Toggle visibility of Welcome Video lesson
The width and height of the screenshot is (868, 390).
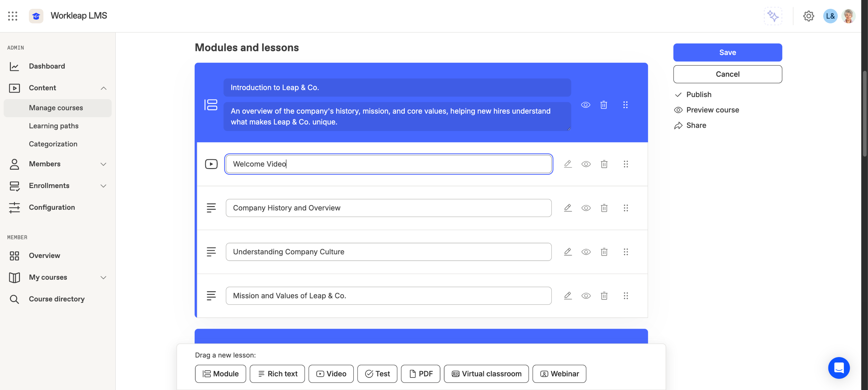pos(586,164)
